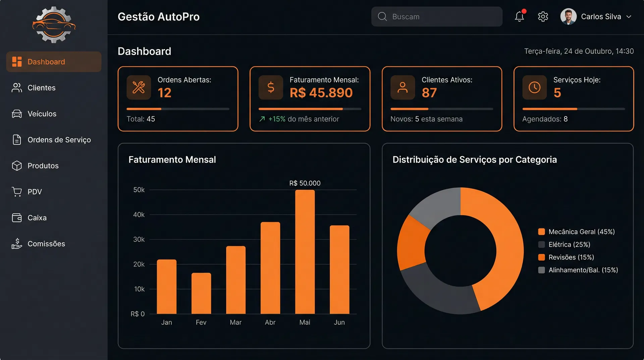The width and height of the screenshot is (644, 360).
Task: Navigate to Produtos in sidebar
Action: click(43, 166)
